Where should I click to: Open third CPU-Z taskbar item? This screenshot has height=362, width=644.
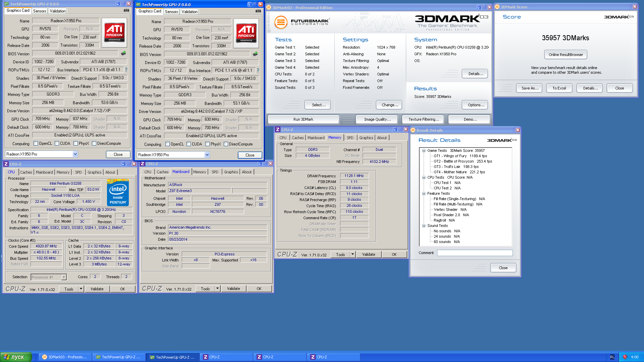click(334, 357)
